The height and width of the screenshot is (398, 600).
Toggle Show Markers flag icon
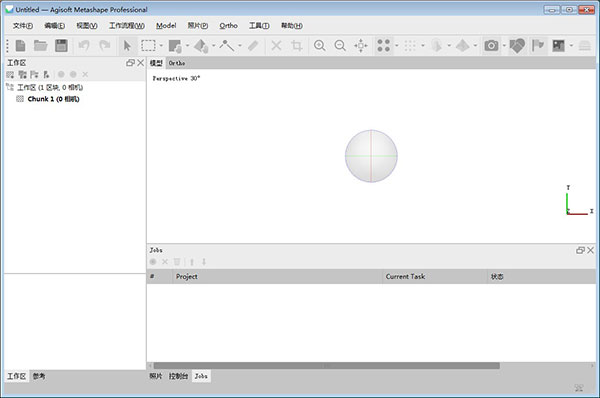[538, 46]
